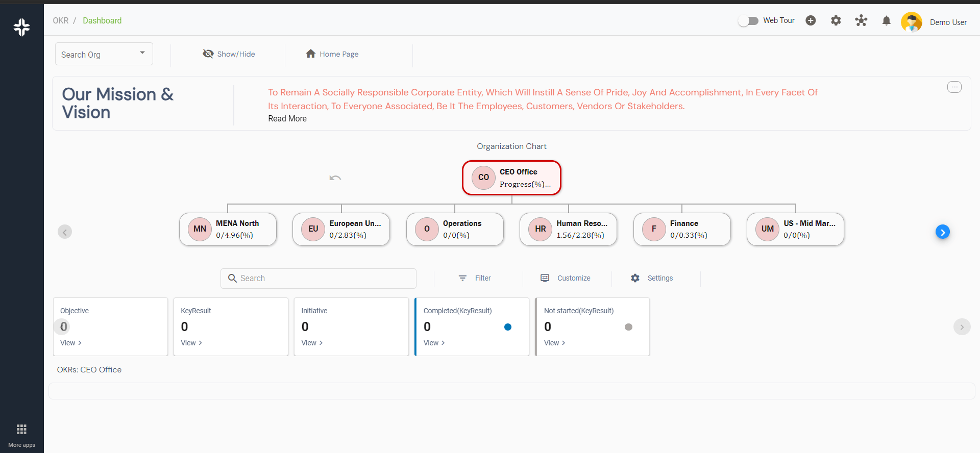The width and height of the screenshot is (980, 453).
Task: Open the Search Org dropdown
Action: pyautogui.click(x=104, y=54)
